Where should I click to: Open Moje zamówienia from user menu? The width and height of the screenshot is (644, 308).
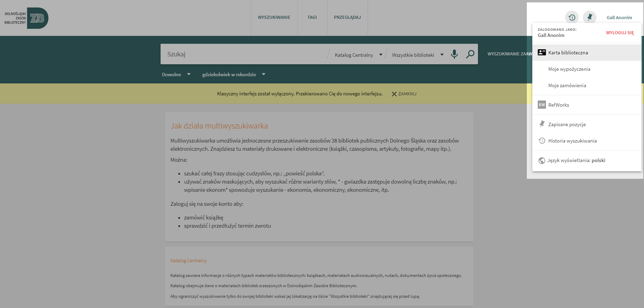[587, 85]
